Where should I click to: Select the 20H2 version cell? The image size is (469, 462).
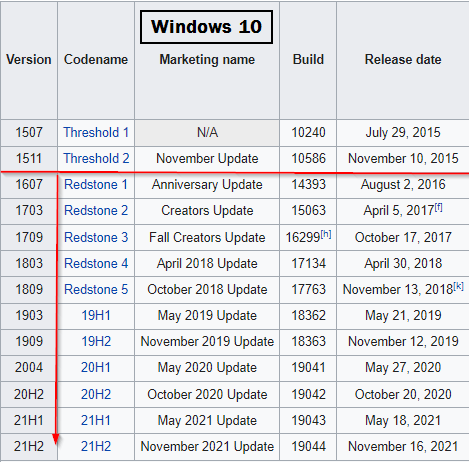(x=29, y=394)
